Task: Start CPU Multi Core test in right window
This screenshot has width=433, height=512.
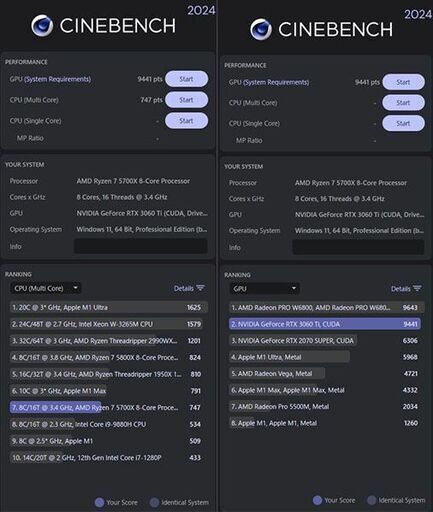Action: click(403, 103)
